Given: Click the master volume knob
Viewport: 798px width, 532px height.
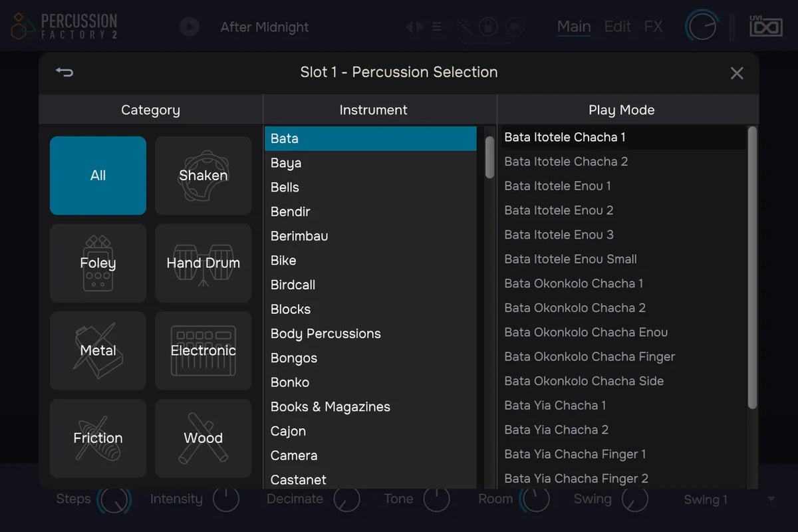Looking at the screenshot, I should (x=702, y=27).
